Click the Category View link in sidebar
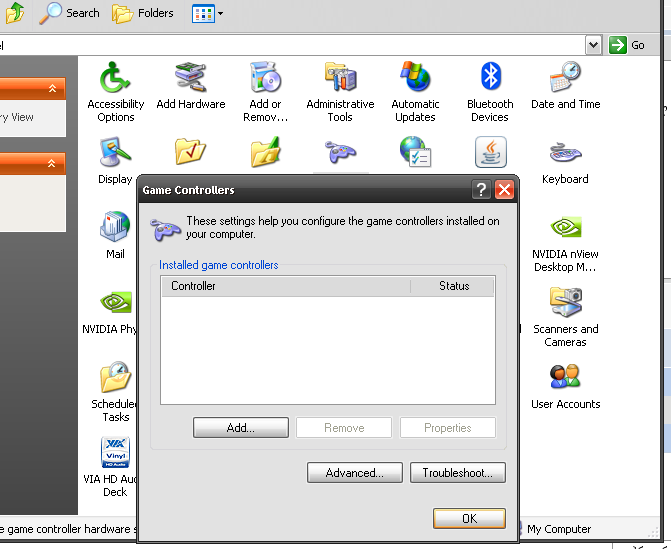 coord(16,117)
